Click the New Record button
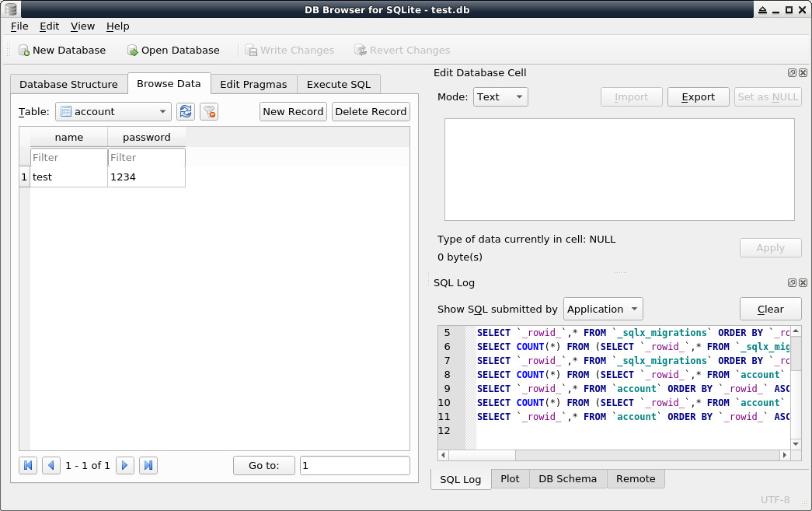812x511 pixels. (293, 111)
